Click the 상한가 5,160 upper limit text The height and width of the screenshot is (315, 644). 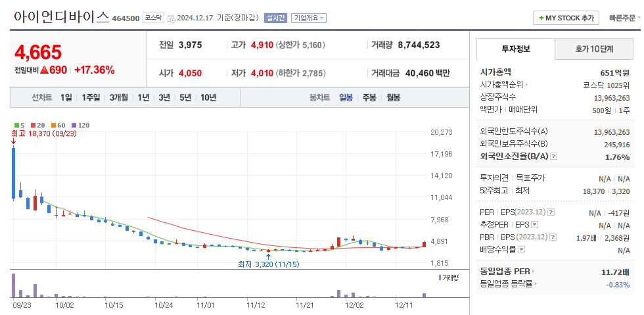coord(300,45)
